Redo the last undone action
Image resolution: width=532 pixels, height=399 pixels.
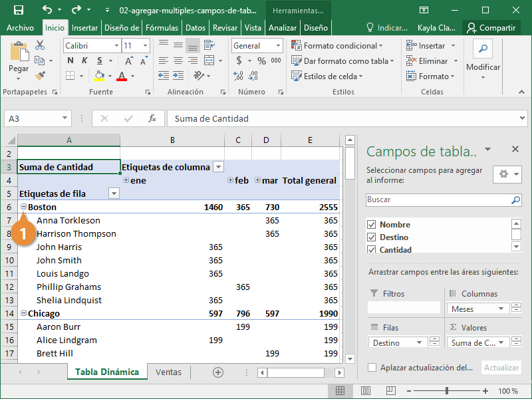tap(76, 10)
